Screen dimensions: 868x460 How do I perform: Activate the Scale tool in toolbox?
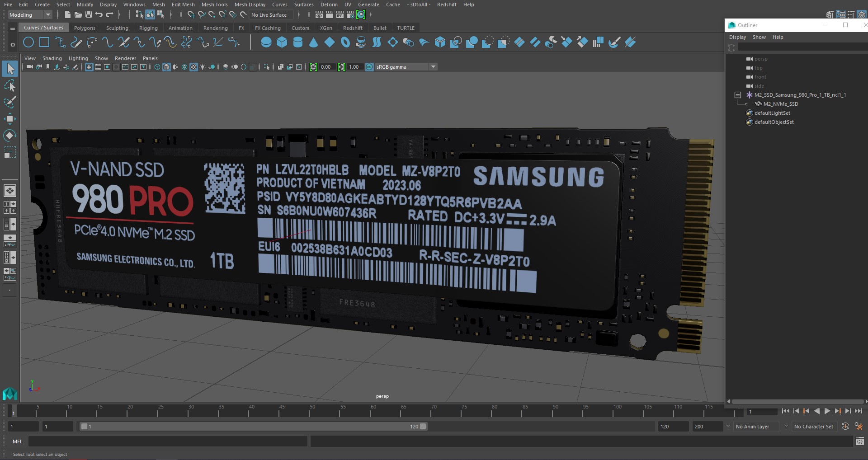[10, 152]
